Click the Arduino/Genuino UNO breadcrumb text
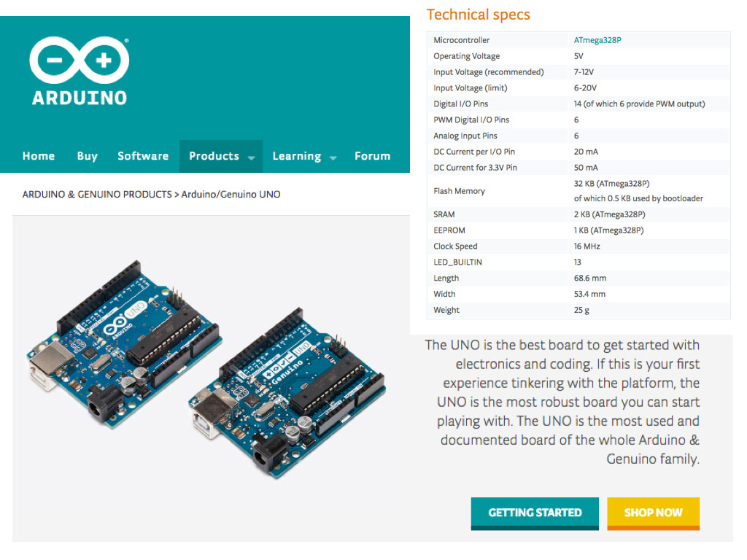Screen dimensions: 747x560 pyautogui.click(x=231, y=194)
